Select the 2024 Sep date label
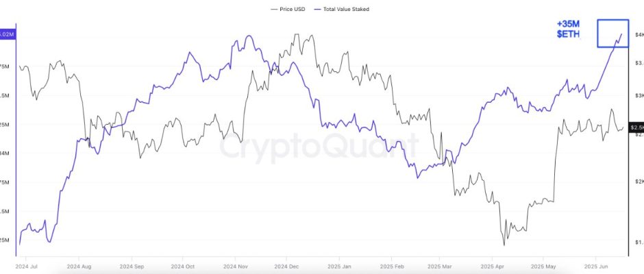The height and width of the screenshot is (274, 644). click(x=132, y=265)
